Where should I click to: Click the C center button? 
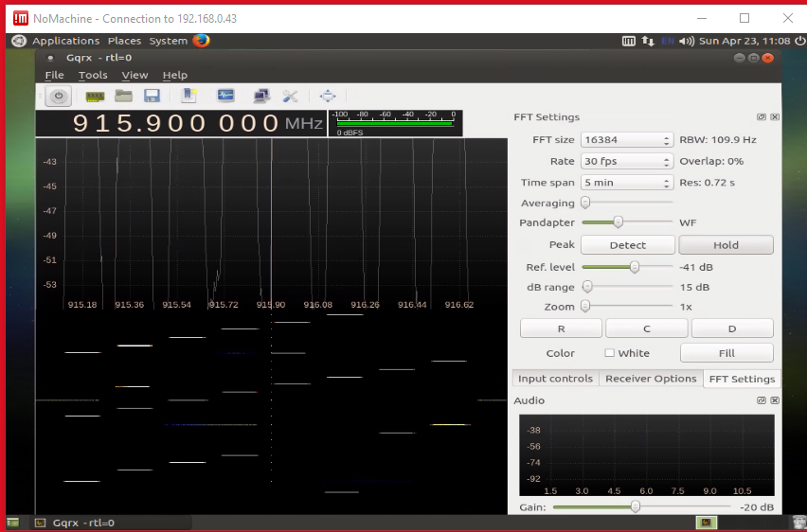coord(646,328)
